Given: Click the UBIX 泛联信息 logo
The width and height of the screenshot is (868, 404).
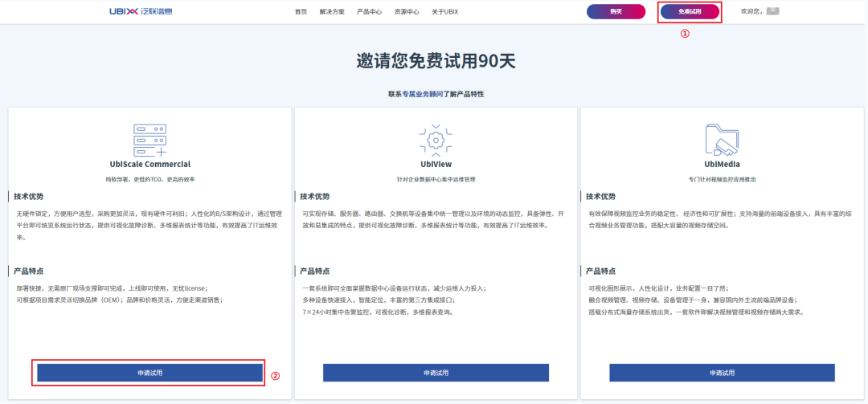Looking at the screenshot, I should (141, 11).
